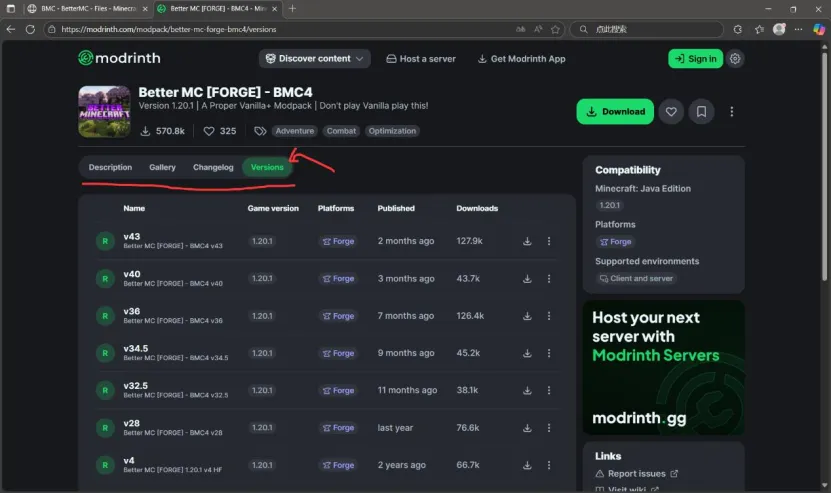
Task: Open the project three-dot menu beside bookmark
Action: [x=732, y=111]
